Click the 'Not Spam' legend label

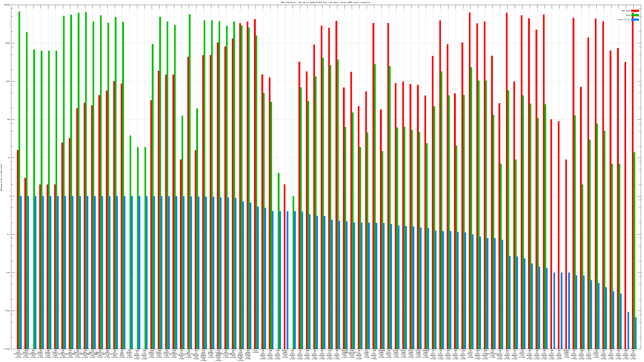(626, 11)
